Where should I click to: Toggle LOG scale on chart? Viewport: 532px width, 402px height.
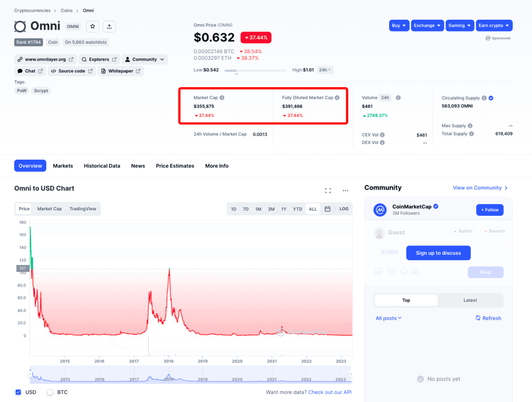coord(344,209)
